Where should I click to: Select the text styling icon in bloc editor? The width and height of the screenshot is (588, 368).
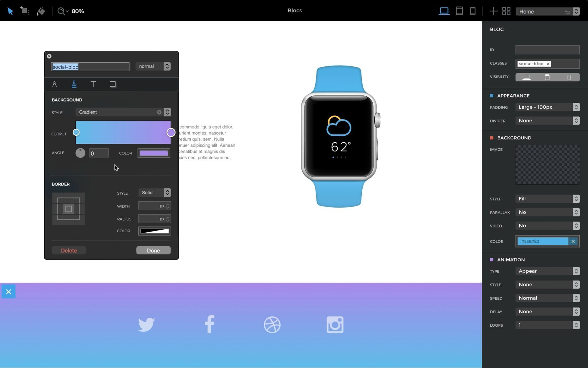click(x=93, y=84)
